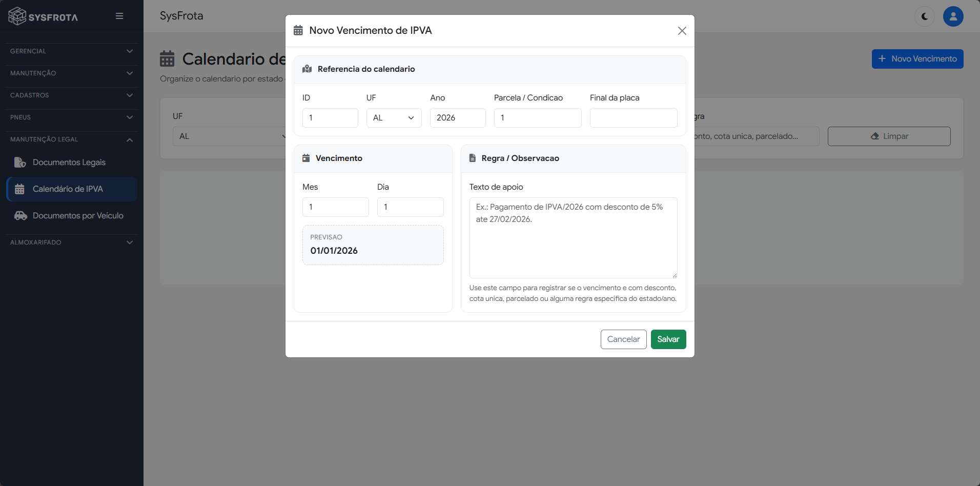Viewport: 980px width, 486px height.
Task: Open Documentos por Veículo page
Action: 72,216
